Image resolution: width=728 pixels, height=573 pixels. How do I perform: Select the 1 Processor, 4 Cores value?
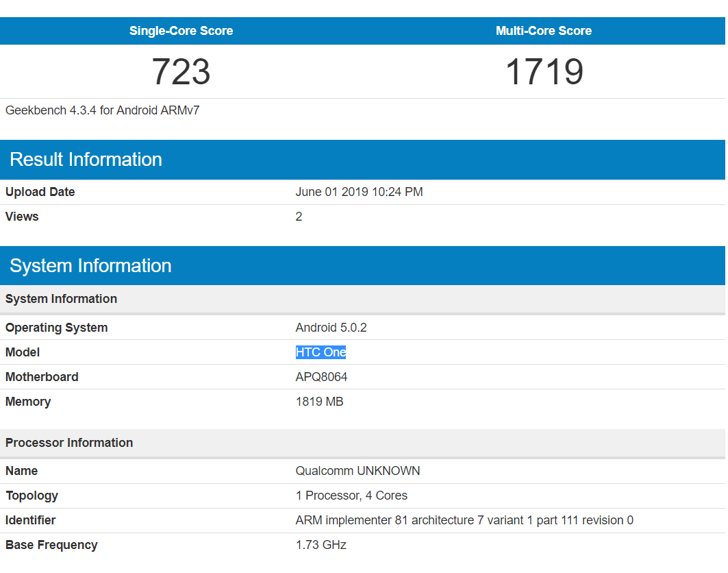(351, 496)
